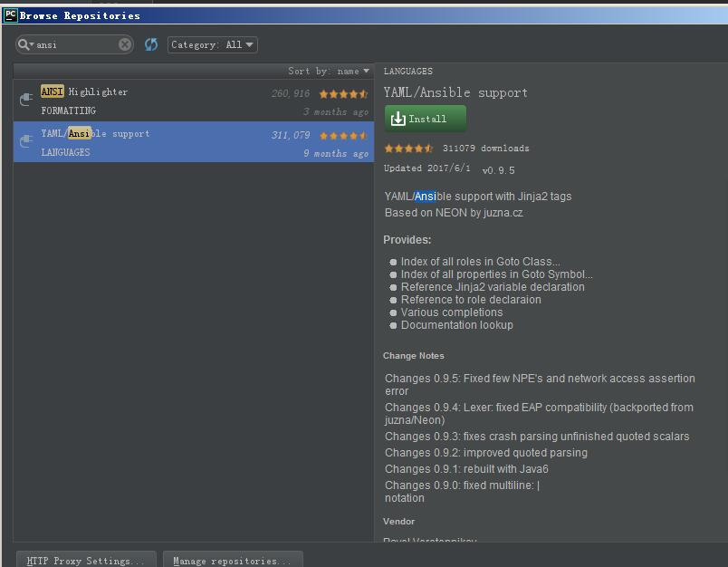Click the FORMATTING category under ANSI Highlighter
The image size is (728, 567).
68,111
